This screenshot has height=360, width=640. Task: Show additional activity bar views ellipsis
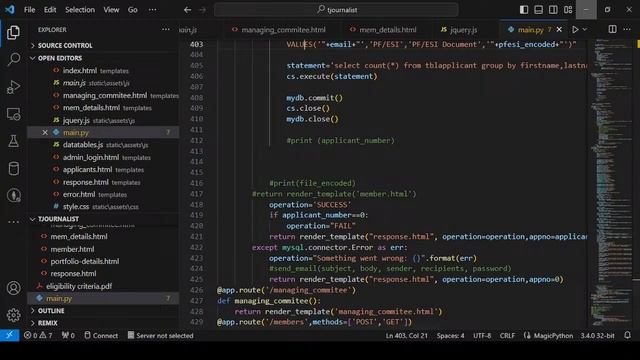point(13,222)
